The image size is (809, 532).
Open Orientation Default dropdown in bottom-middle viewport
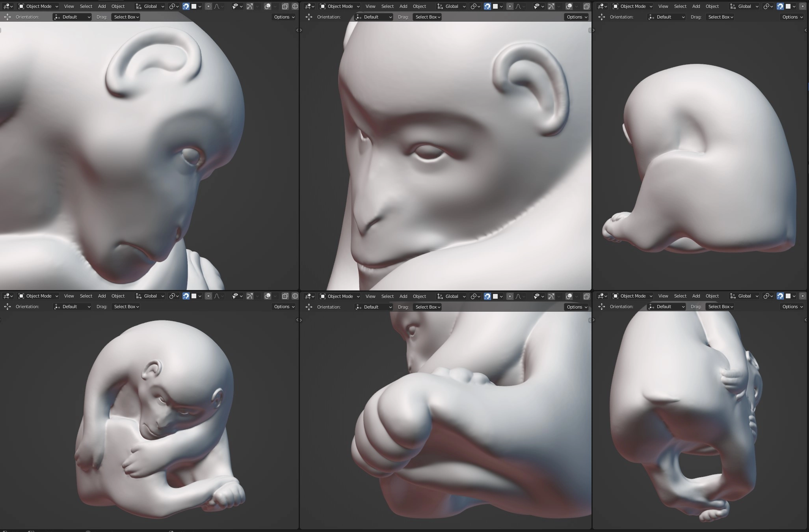374,307
